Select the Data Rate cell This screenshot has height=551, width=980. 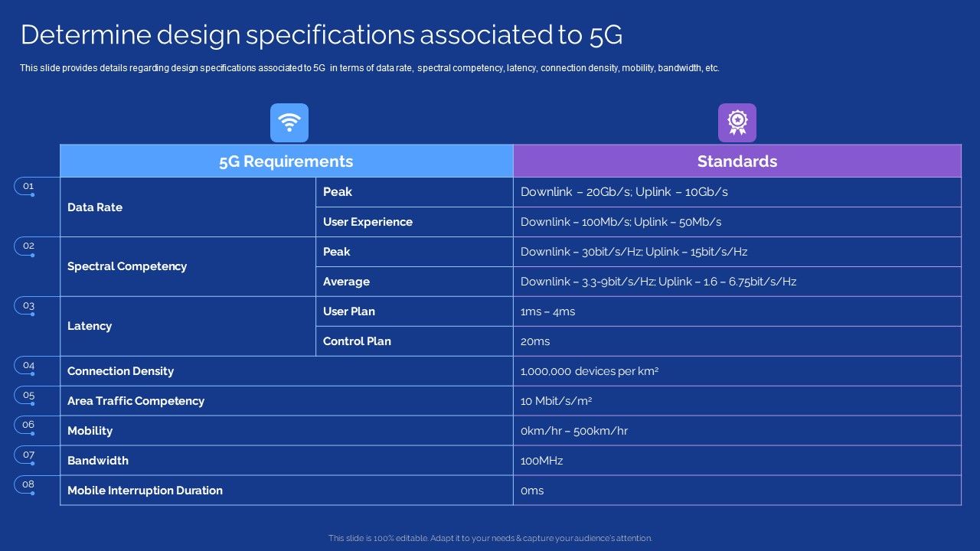(x=188, y=207)
